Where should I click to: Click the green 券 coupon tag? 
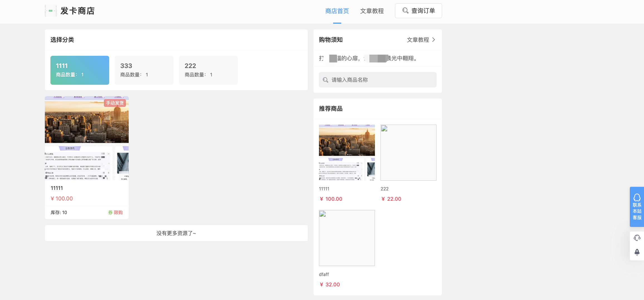[110, 212]
